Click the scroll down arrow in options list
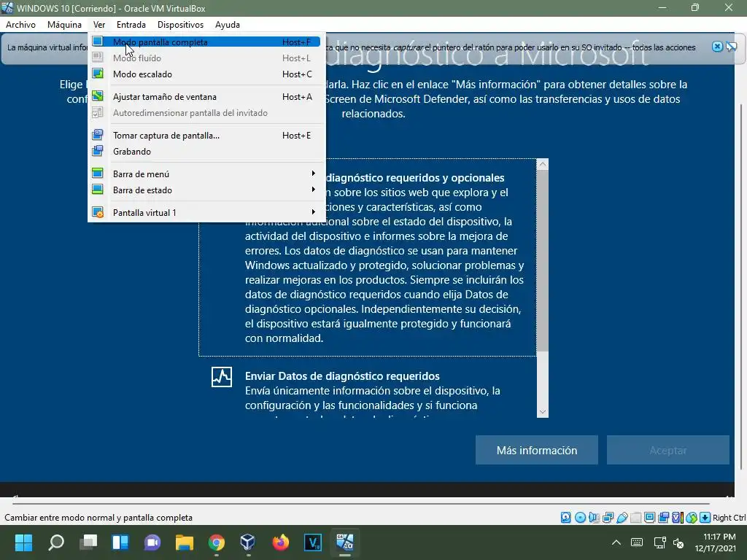 pos(542,412)
